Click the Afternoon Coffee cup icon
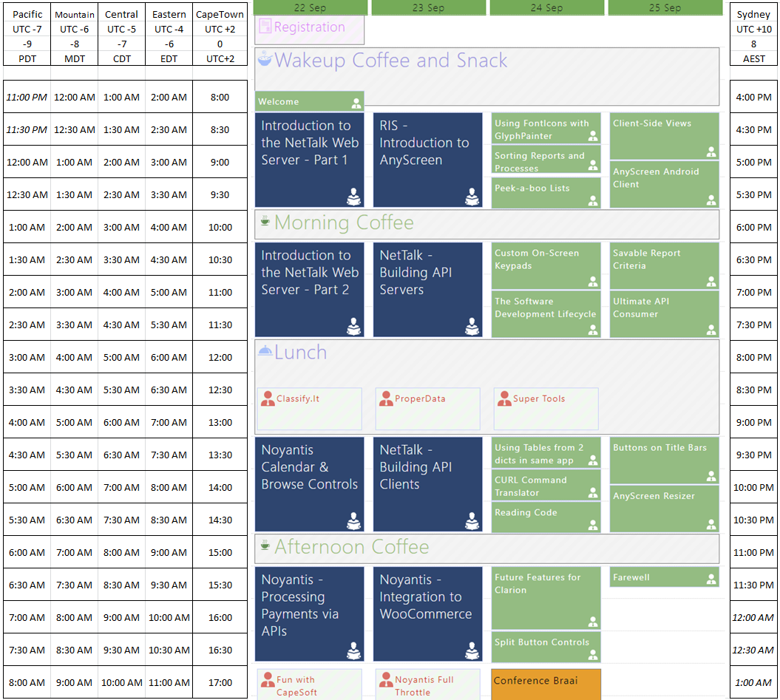This screenshot has width=780, height=700. click(265, 546)
